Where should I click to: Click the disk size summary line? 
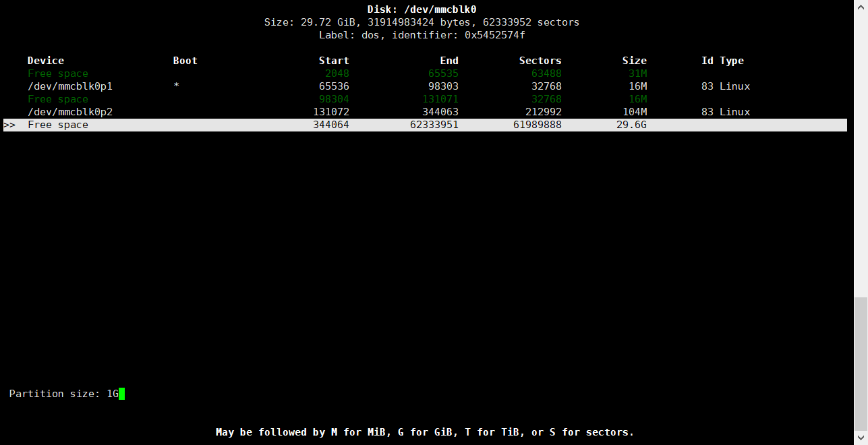pyautogui.click(x=422, y=22)
